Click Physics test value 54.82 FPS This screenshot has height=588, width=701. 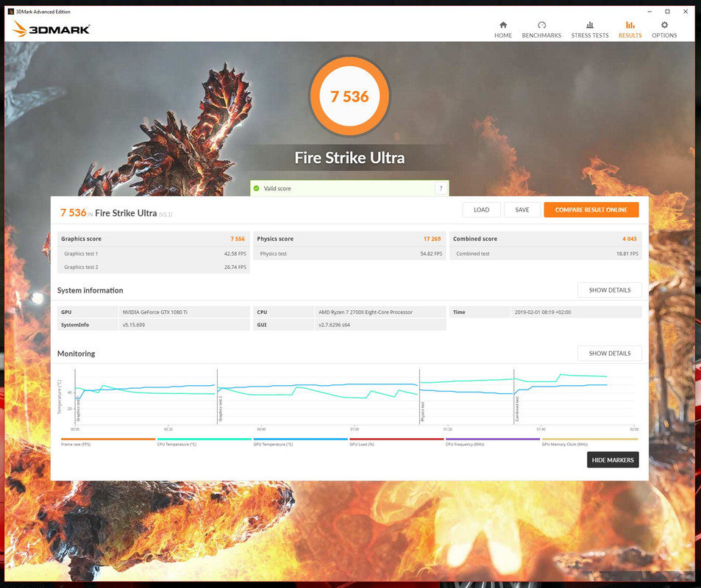pyautogui.click(x=431, y=254)
